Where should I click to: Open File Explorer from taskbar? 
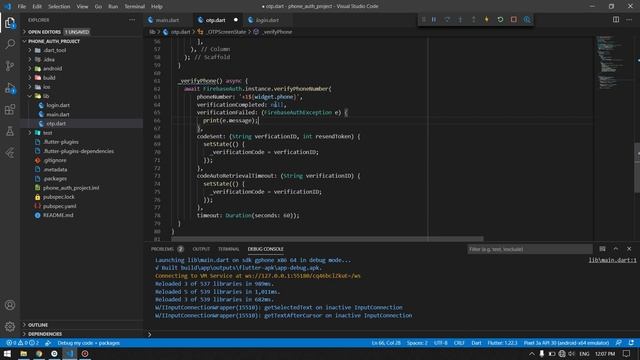[x=23, y=353]
